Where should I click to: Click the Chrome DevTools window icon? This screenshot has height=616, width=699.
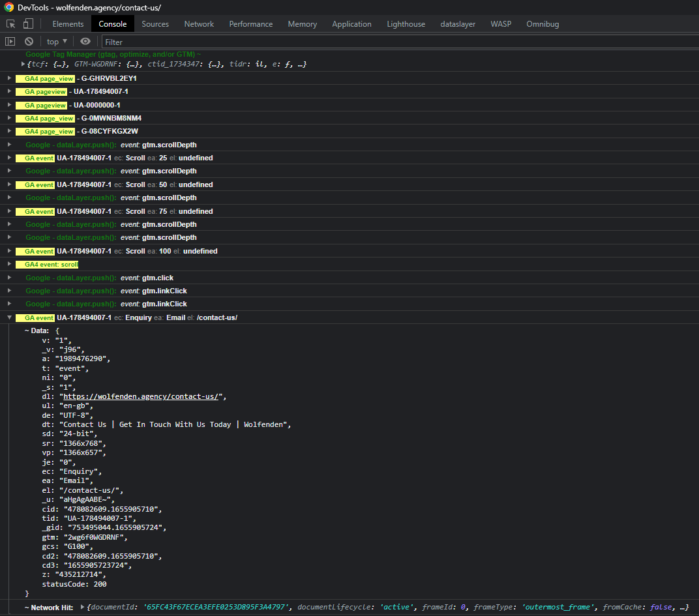click(9, 7)
